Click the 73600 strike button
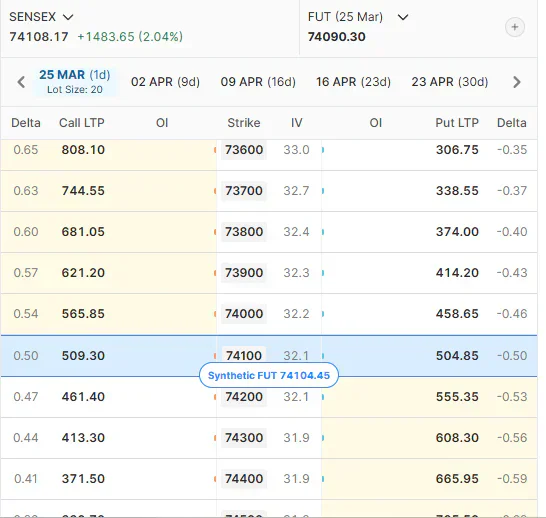 (244, 150)
